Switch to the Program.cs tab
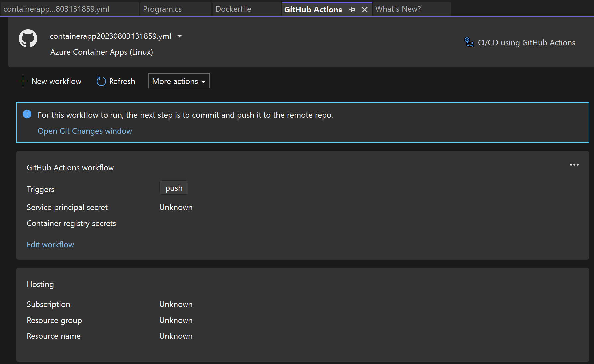The image size is (594, 364). 162,9
